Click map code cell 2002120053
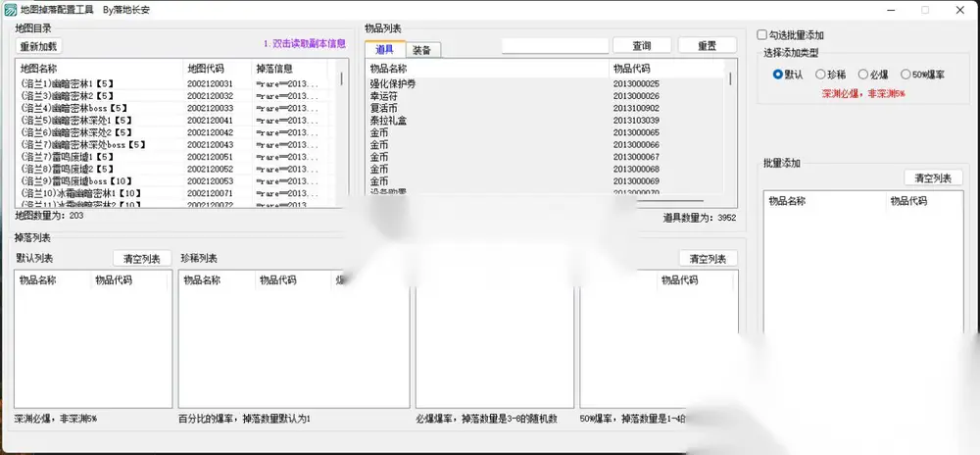The height and width of the screenshot is (455, 980). pos(210,181)
